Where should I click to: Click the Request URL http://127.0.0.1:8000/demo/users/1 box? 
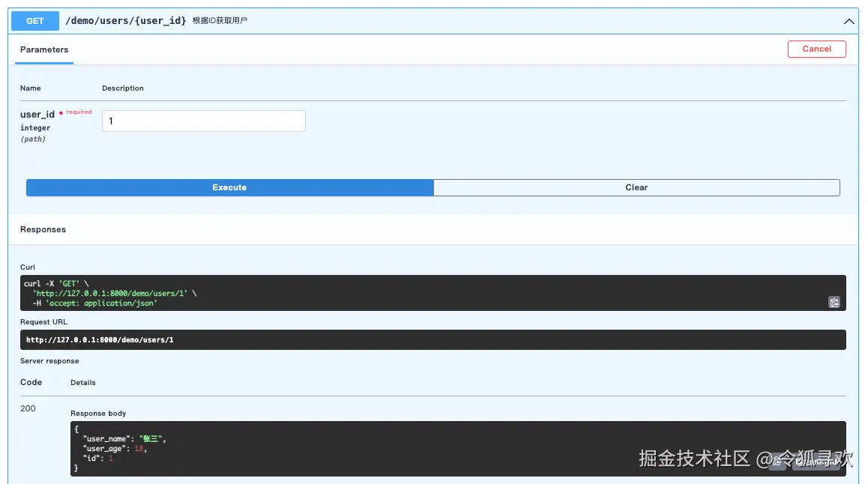pos(433,339)
